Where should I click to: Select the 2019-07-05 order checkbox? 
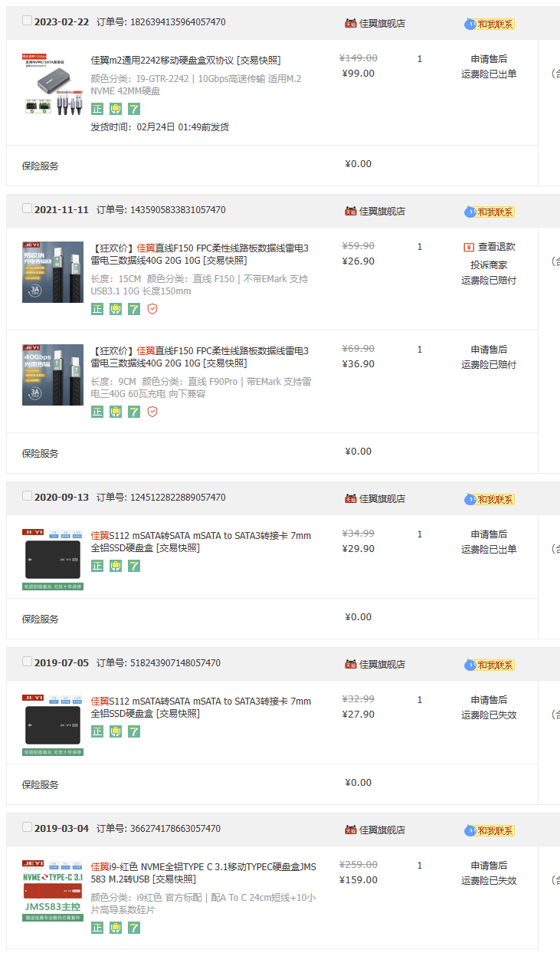(28, 662)
